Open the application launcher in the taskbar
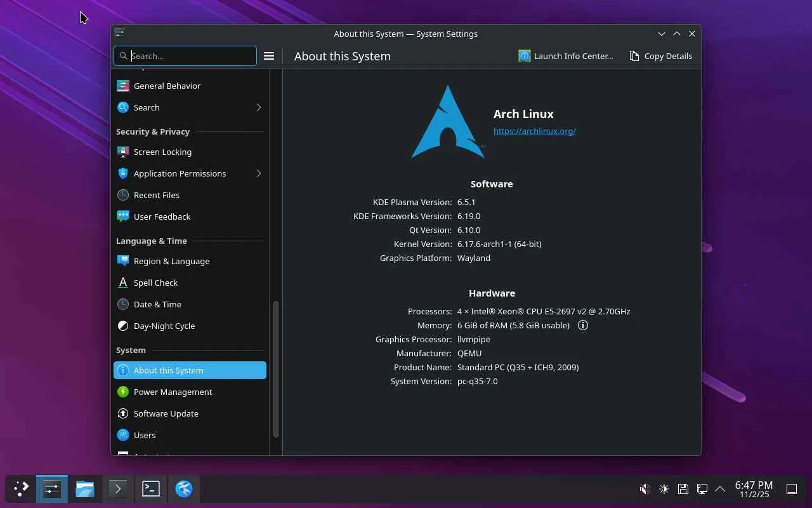The image size is (812, 508). [21, 488]
